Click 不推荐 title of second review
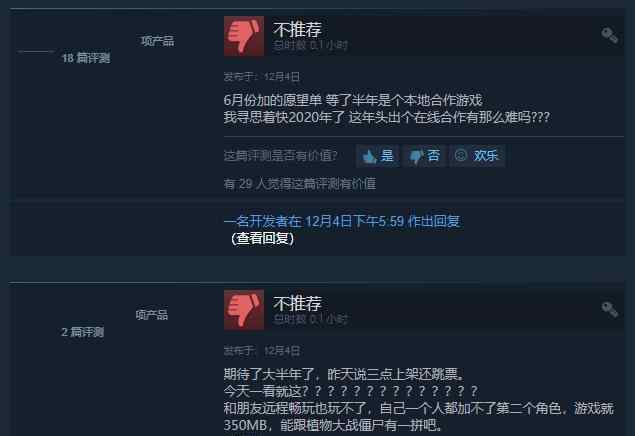Screen dimensions: 635x436 [x=297, y=303]
